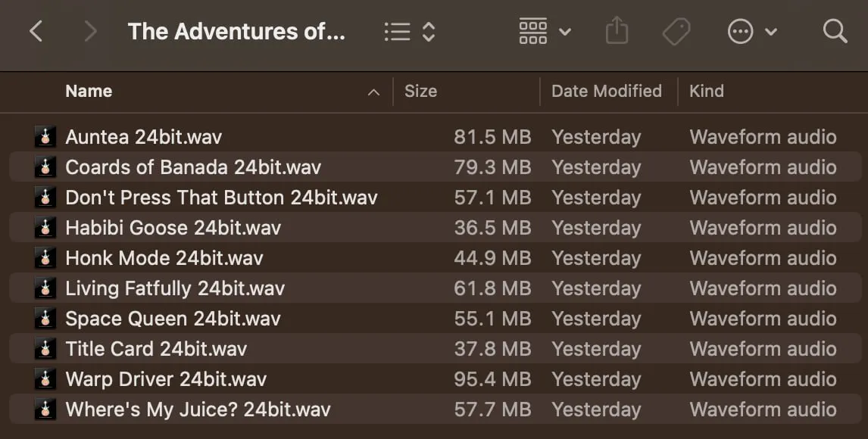Select Space Queen 24bit.wav row
The height and width of the screenshot is (439, 868).
[x=435, y=319]
